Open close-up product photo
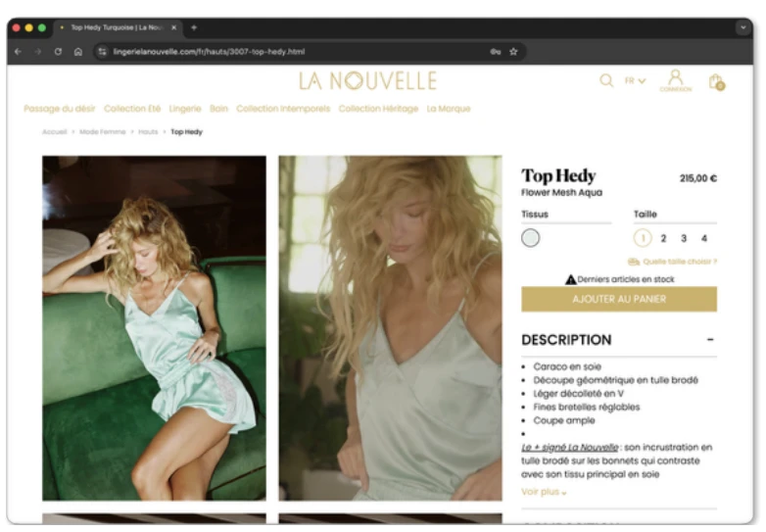This screenshot has height=532, width=766. click(390, 328)
